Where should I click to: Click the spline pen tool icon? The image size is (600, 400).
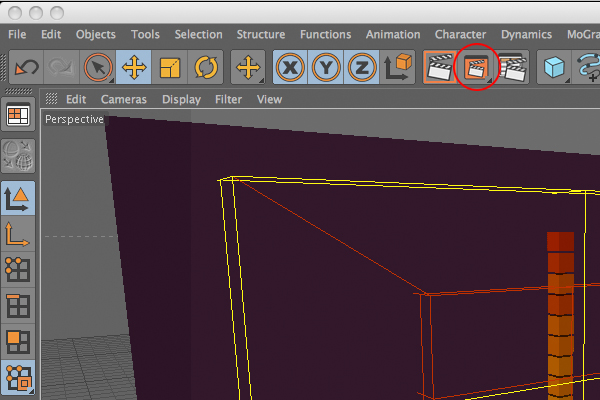coord(587,67)
